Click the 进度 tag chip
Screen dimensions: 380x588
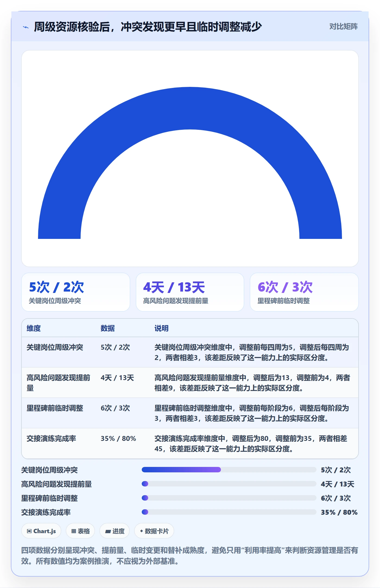(115, 531)
